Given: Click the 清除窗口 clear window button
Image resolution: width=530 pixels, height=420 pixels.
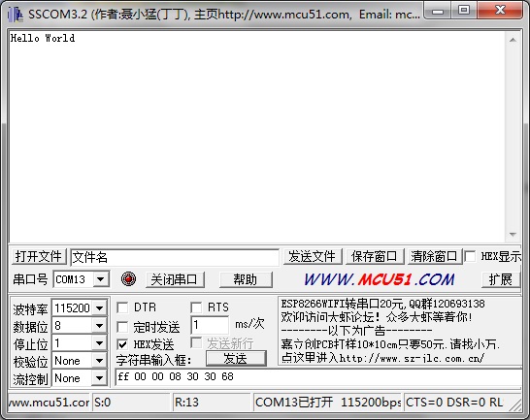Looking at the screenshot, I should coord(434,256).
